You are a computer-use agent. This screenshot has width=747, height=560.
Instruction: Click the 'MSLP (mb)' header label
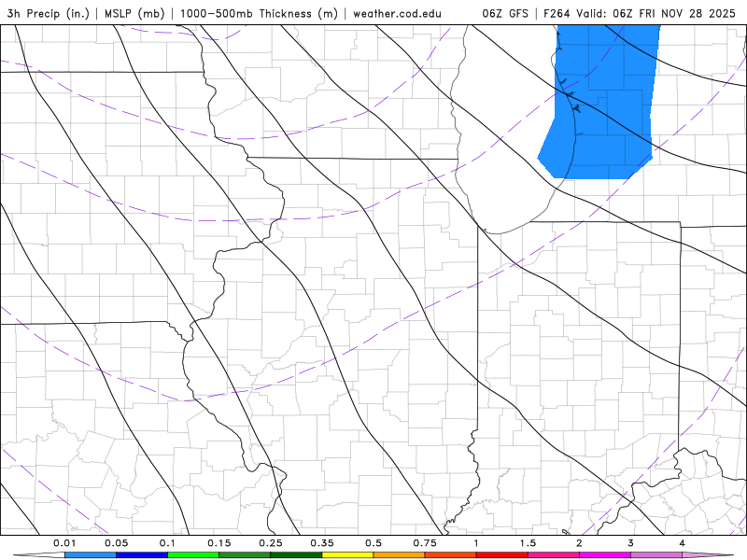click(134, 13)
